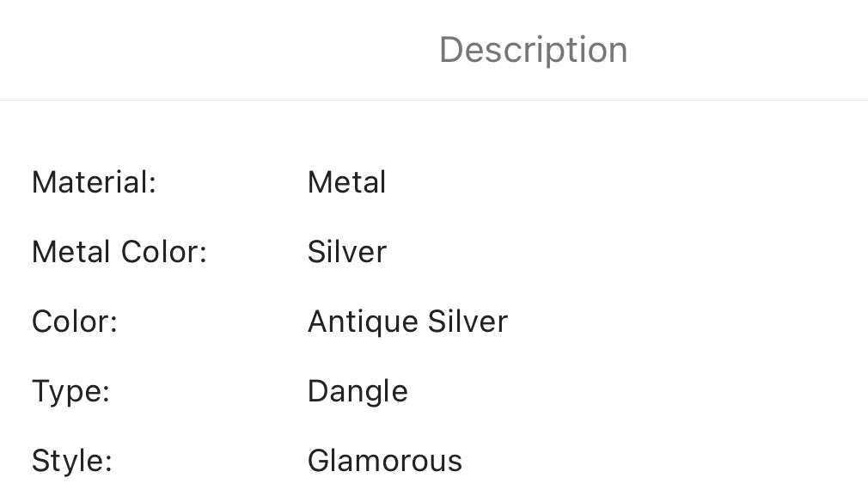Click the divider line beneath Description
The width and height of the screenshot is (868, 490).
click(x=434, y=100)
